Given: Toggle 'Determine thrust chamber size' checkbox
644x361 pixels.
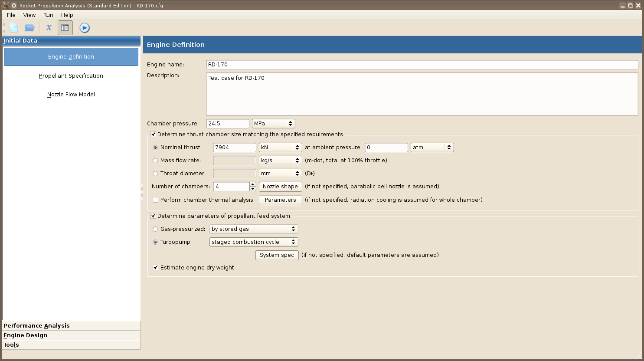Looking at the screenshot, I should click(153, 135).
